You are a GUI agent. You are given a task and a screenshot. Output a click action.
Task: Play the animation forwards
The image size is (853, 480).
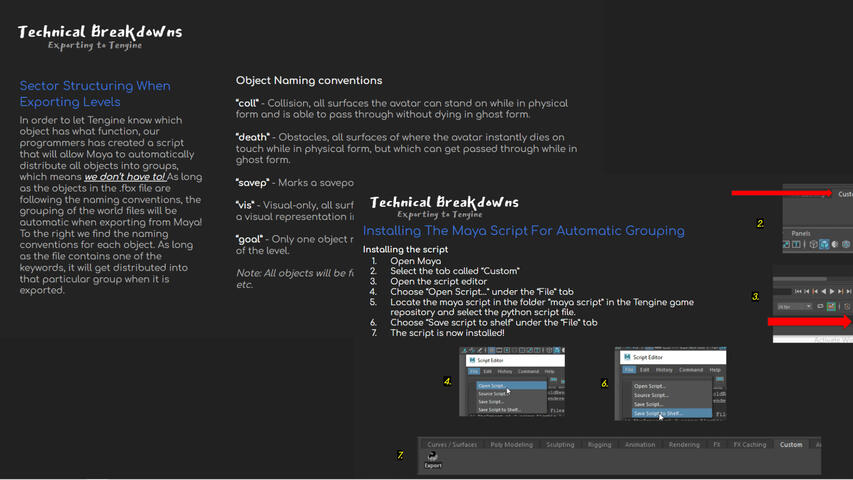click(x=832, y=292)
